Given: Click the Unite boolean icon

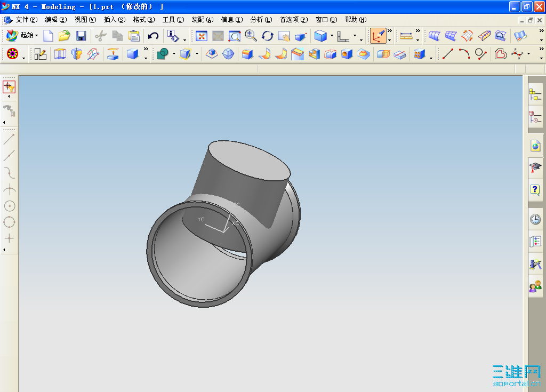Looking at the screenshot, I should tap(163, 54).
